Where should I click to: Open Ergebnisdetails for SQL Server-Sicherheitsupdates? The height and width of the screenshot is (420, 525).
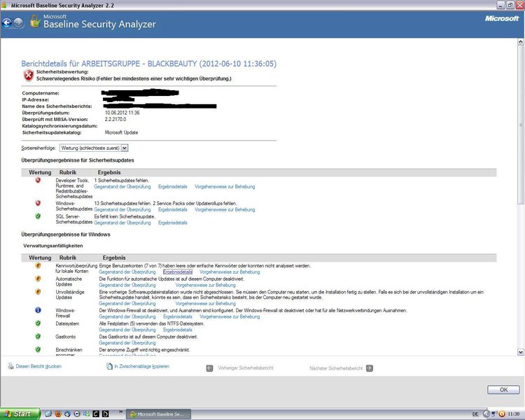[x=172, y=223]
